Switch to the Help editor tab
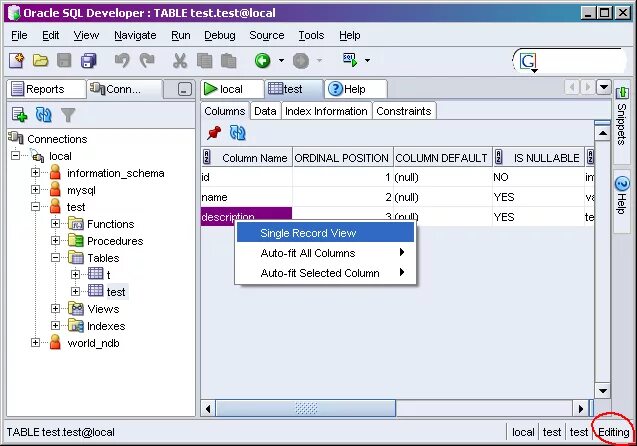The image size is (637, 446). [x=355, y=89]
